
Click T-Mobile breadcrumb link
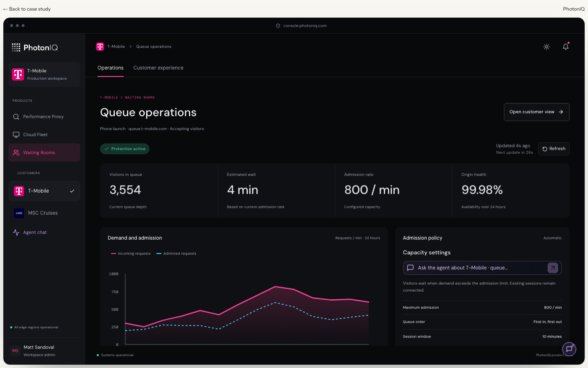pos(116,47)
